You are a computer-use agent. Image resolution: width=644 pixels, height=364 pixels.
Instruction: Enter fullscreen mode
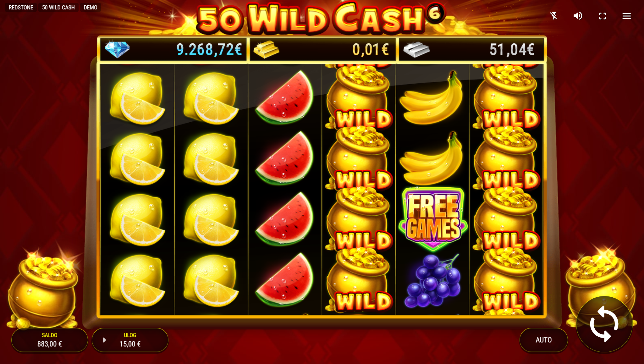coord(602,16)
